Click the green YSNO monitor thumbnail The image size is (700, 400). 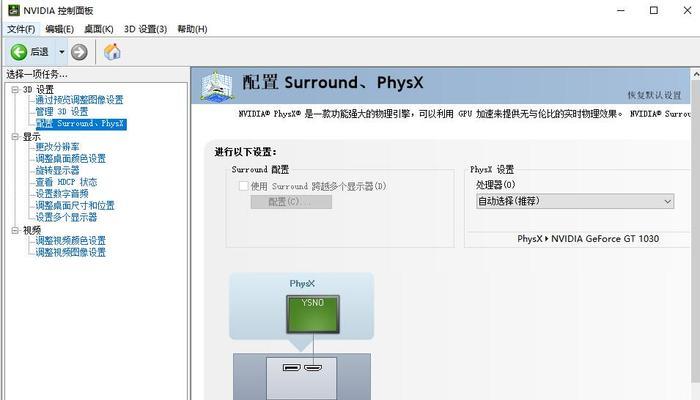pos(313,314)
